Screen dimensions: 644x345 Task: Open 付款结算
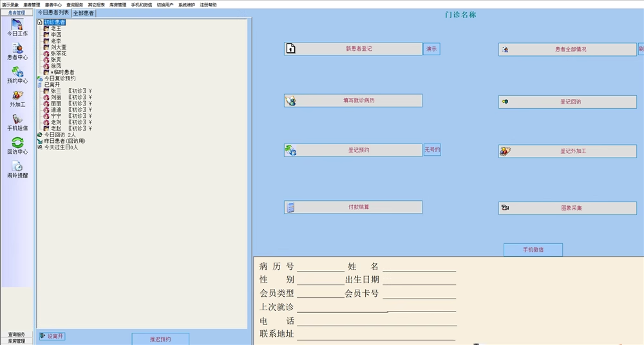[x=353, y=207]
